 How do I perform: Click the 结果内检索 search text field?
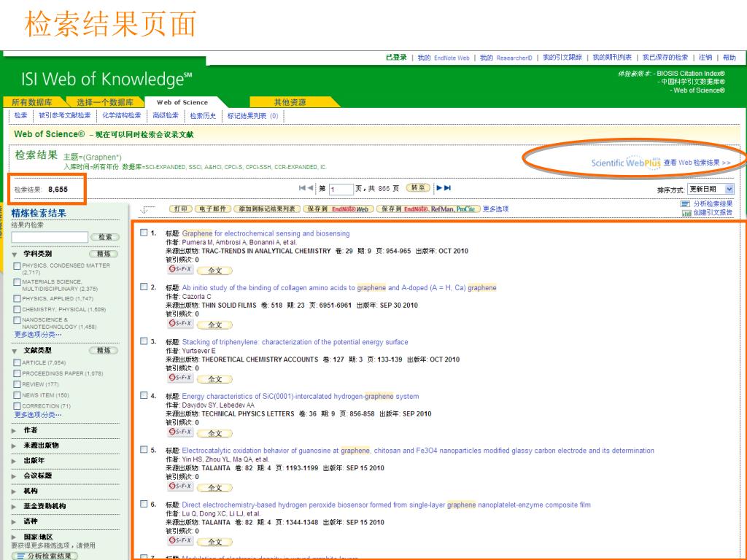click(x=50, y=237)
